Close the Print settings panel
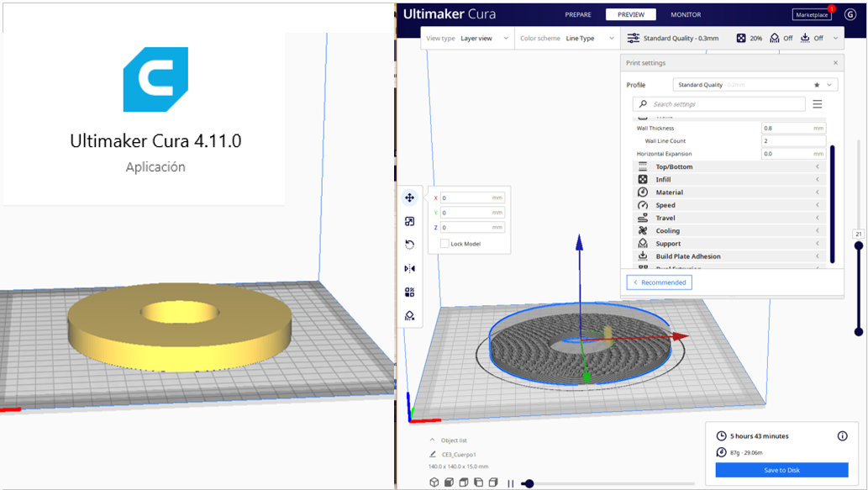Screen dimensions: 868x490 tap(835, 62)
